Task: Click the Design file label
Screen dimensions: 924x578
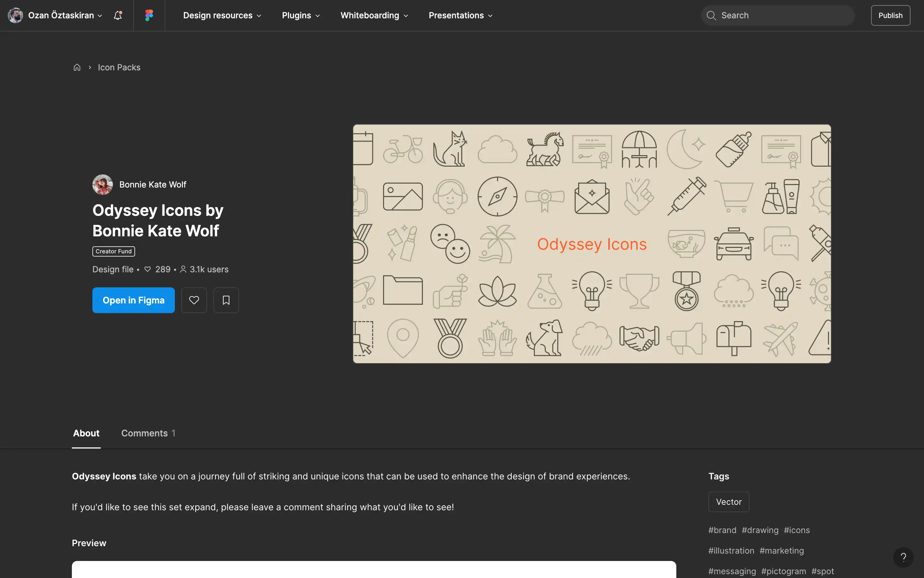Action: [x=113, y=269]
